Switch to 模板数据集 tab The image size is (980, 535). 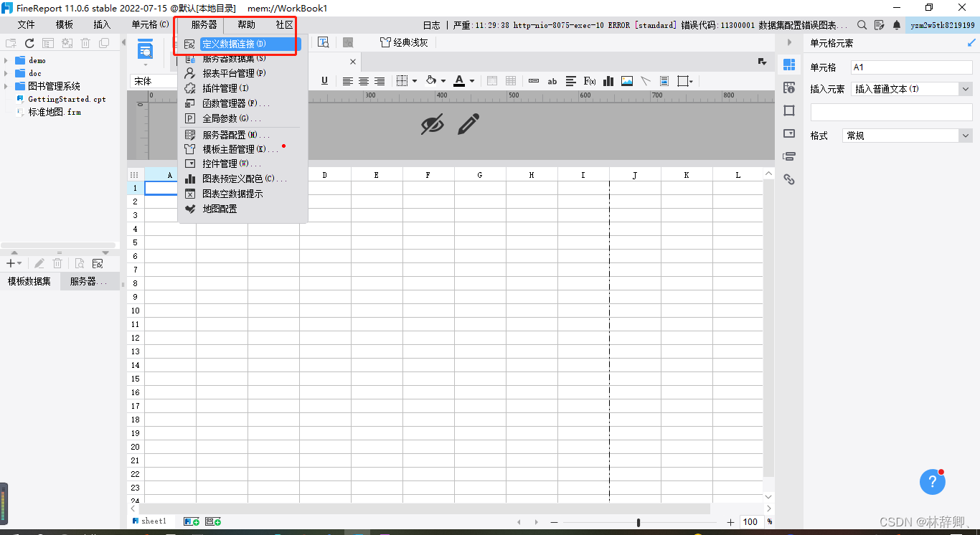pos(29,281)
